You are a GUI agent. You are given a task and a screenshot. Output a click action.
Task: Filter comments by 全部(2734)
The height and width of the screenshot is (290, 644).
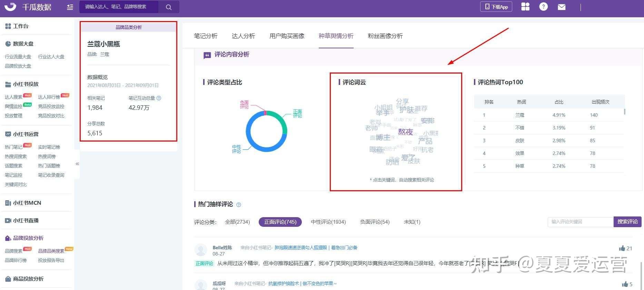237,222
